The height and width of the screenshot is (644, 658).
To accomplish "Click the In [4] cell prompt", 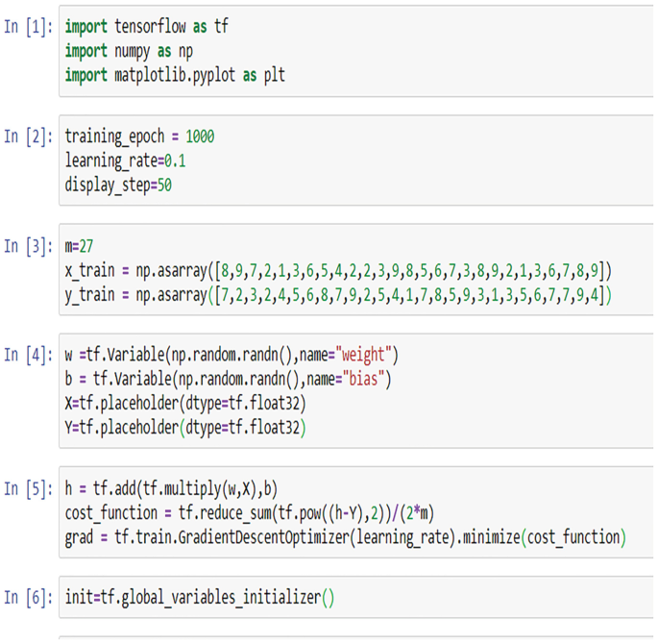I will tap(29, 356).
